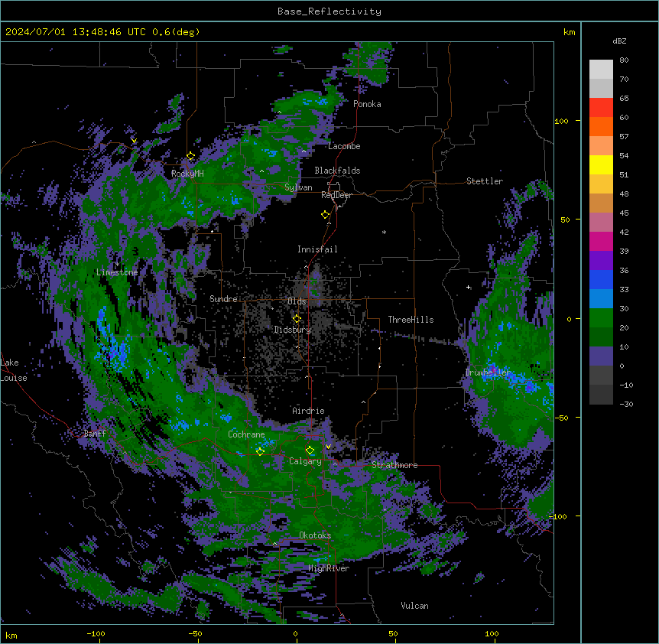Pick the light gray 70-80 dBZ legend color
This screenshot has width=659, height=644.
click(601, 70)
